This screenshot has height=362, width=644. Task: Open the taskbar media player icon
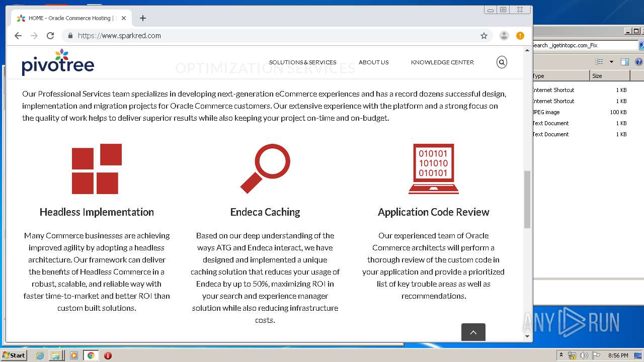74,355
